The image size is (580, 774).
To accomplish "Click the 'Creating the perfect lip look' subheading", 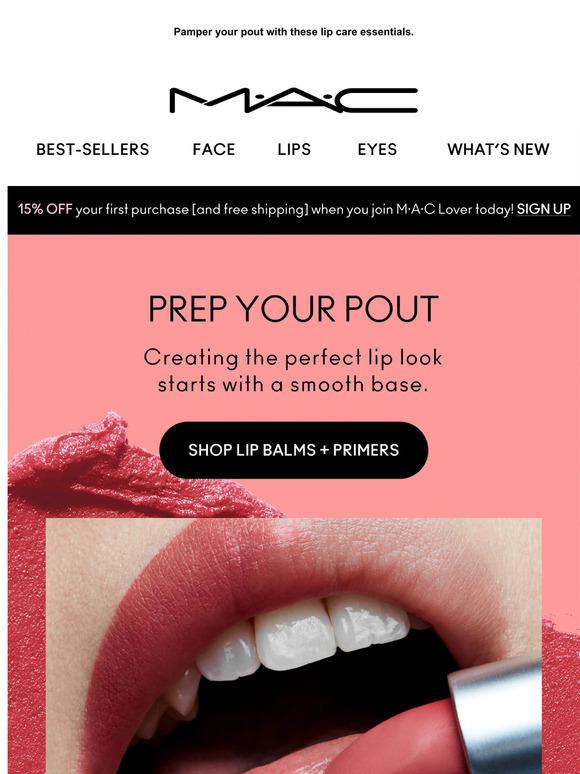I will (293, 358).
